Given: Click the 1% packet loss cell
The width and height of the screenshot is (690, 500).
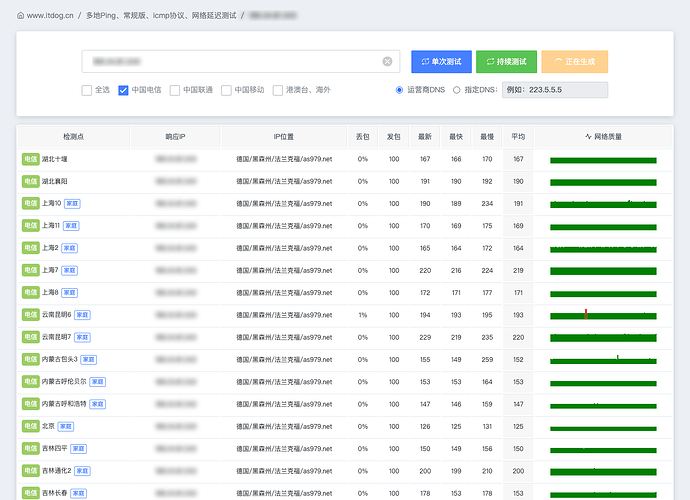Looking at the screenshot, I should 363,315.
